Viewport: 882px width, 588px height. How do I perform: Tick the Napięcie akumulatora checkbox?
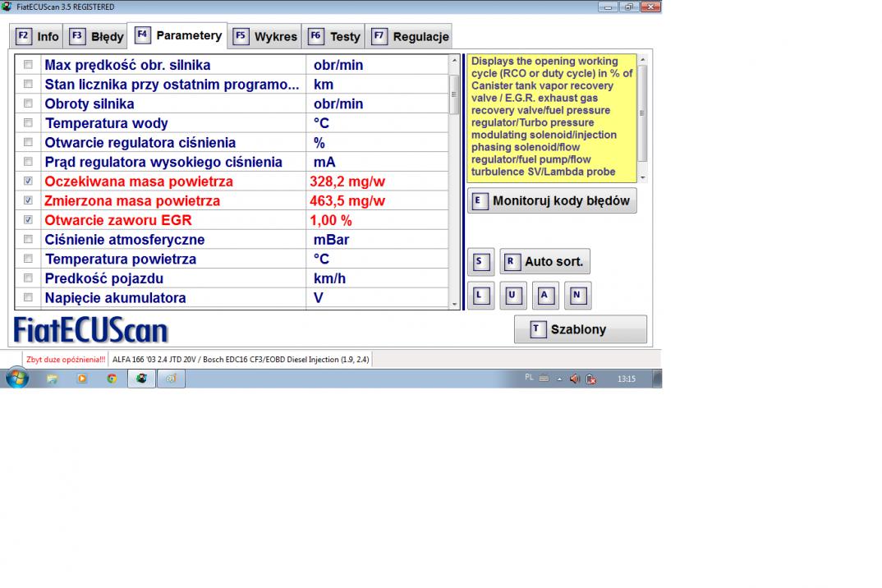(28, 297)
